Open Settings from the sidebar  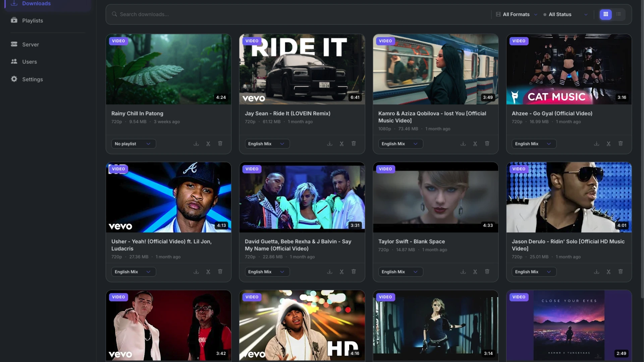click(48, 79)
